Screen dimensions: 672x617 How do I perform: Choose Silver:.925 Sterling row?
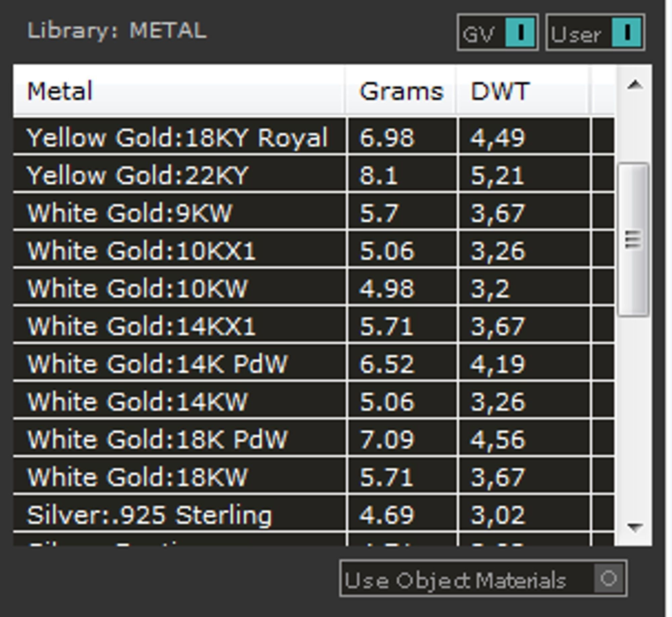(x=149, y=515)
